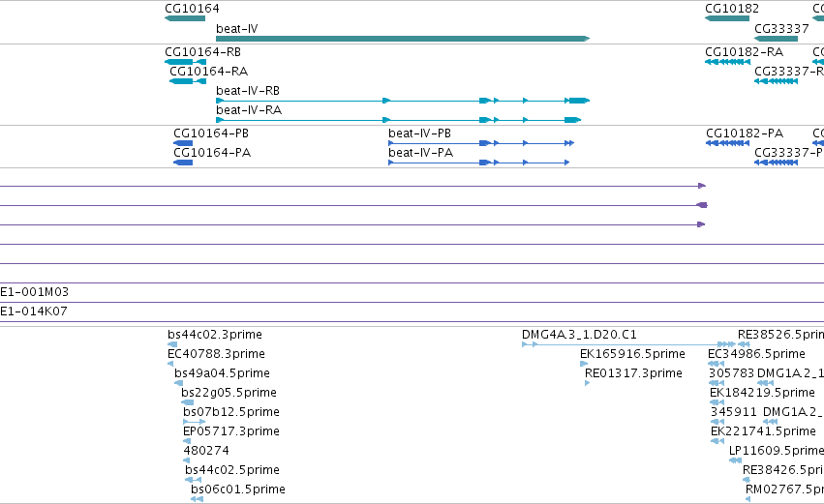Select EST bs22g05.5prime

click(x=229, y=393)
